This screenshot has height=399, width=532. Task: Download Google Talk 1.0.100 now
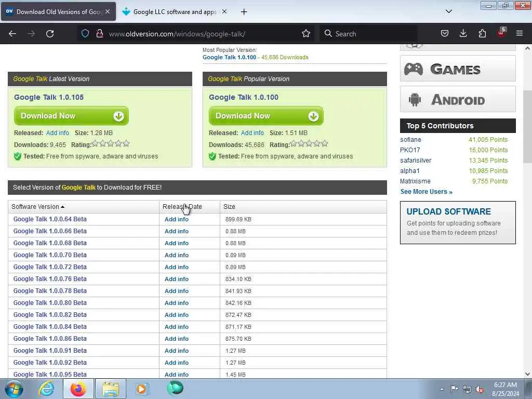pos(266,116)
